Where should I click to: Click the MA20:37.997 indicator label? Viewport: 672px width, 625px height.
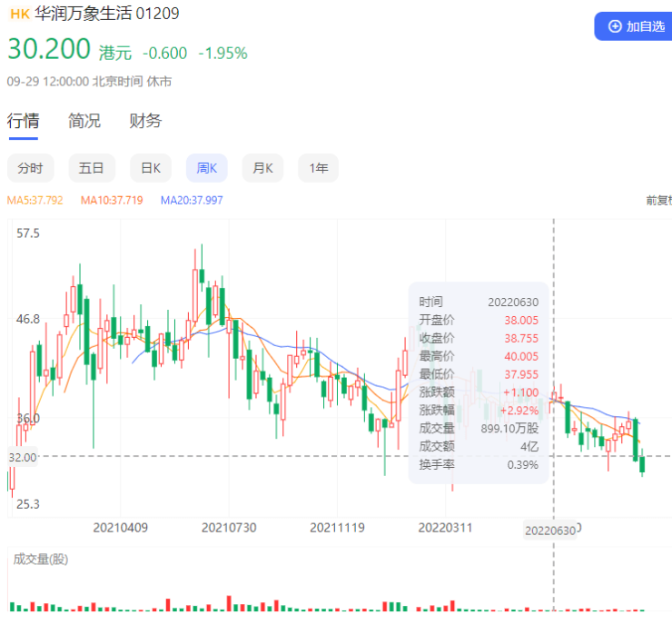click(192, 200)
